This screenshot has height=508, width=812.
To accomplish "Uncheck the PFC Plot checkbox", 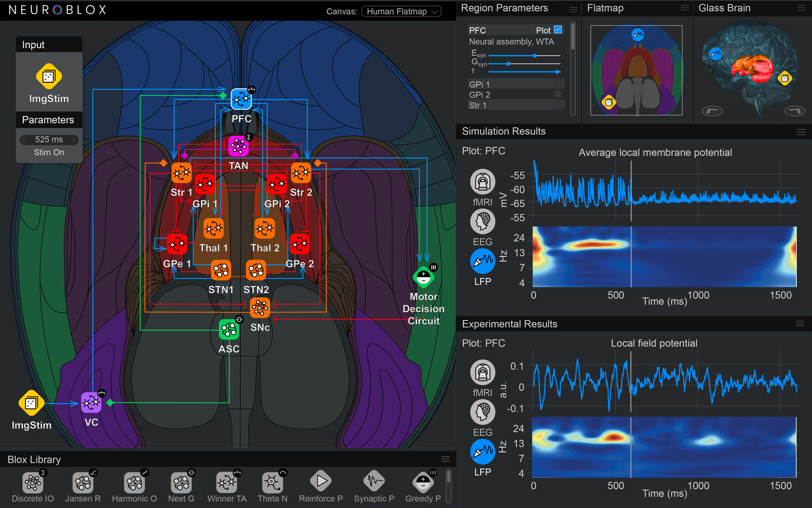I will click(558, 30).
